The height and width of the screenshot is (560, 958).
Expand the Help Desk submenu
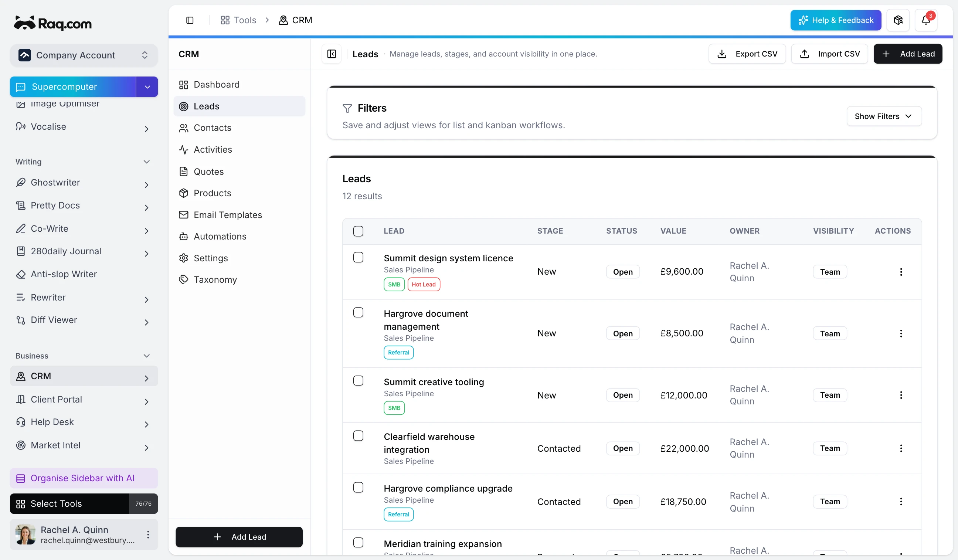tap(147, 424)
